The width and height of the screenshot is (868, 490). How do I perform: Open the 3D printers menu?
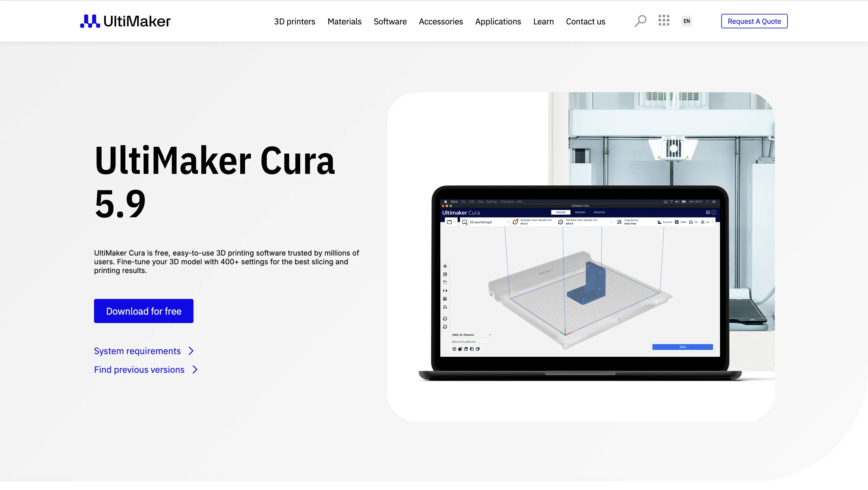click(x=294, y=21)
